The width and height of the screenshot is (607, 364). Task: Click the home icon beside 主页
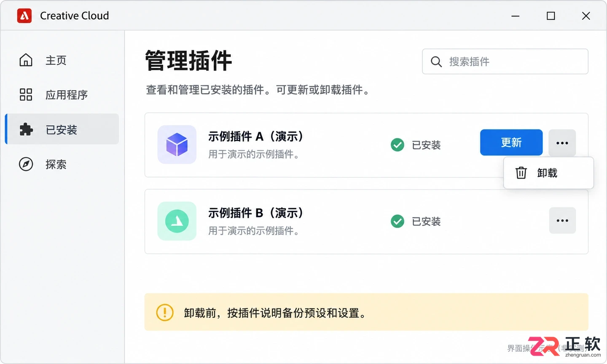point(26,60)
